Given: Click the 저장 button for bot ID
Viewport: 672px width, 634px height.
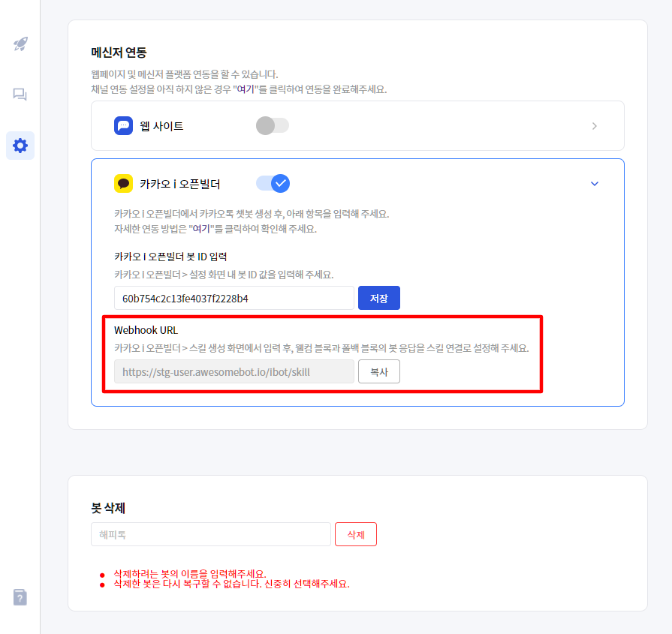Looking at the screenshot, I should coord(379,298).
